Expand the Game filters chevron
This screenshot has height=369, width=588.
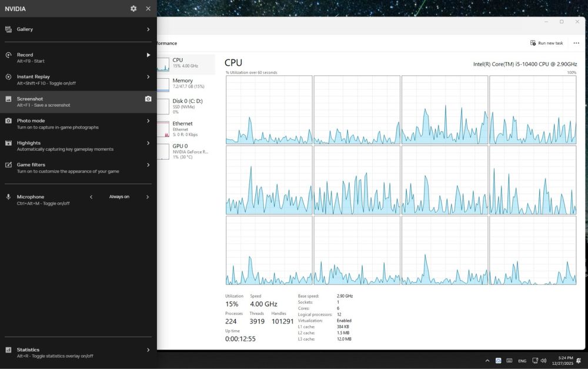[x=148, y=165]
